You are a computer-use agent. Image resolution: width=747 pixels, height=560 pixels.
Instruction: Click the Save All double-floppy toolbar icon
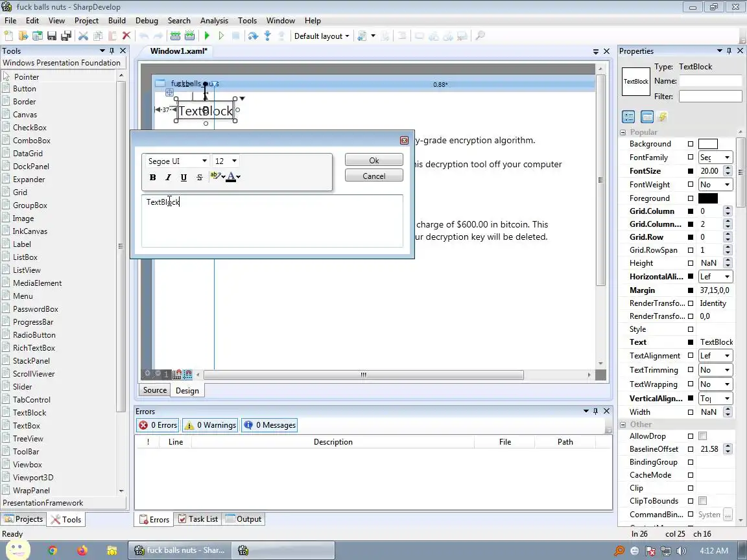point(66,36)
